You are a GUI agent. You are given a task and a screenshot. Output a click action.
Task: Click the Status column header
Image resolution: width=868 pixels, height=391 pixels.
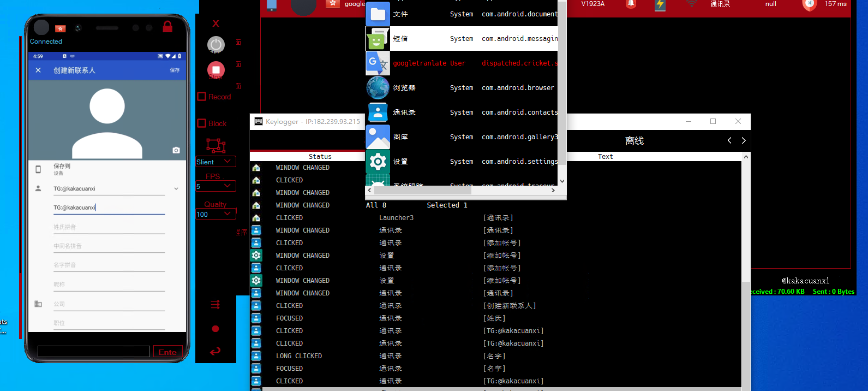click(320, 156)
